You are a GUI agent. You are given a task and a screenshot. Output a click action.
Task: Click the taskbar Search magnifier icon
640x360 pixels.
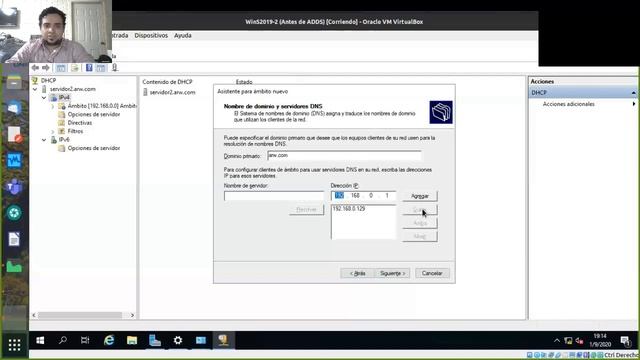click(x=62, y=340)
